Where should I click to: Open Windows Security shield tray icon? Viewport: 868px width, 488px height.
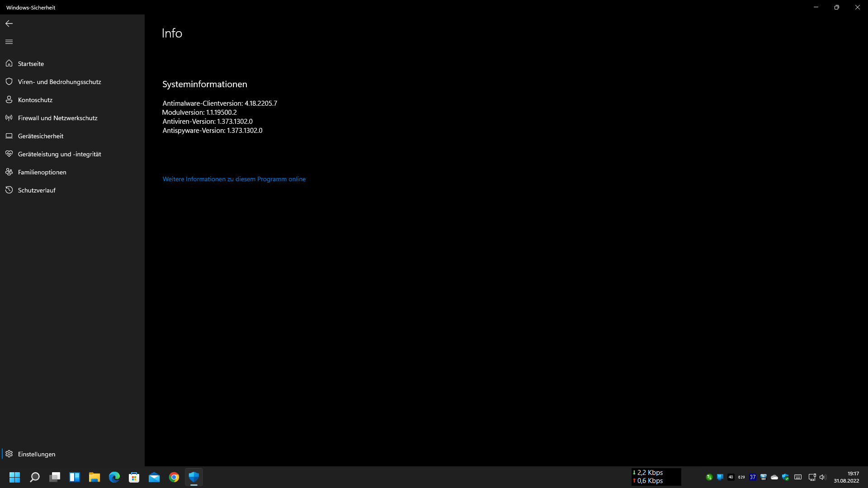pos(785,477)
